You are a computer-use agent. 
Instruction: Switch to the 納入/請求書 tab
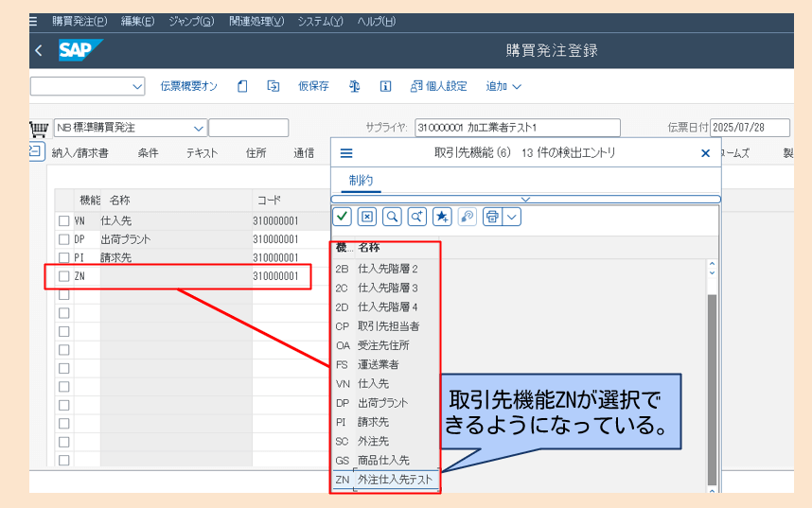(80, 153)
